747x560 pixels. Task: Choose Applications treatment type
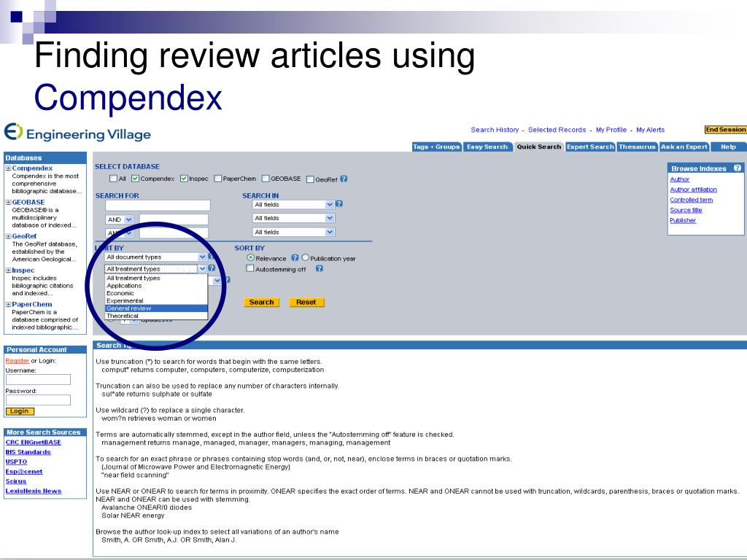coord(156,286)
